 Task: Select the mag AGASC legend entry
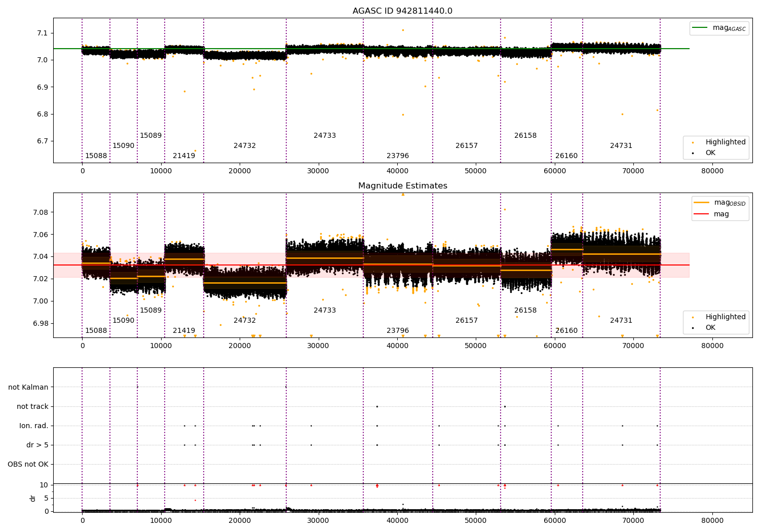pos(719,28)
